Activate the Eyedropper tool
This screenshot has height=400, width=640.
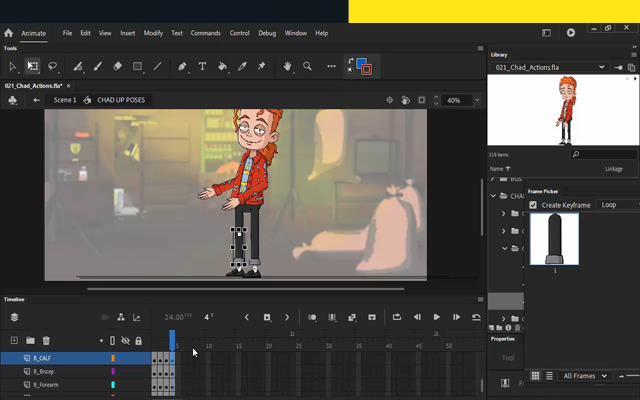pyautogui.click(x=242, y=67)
